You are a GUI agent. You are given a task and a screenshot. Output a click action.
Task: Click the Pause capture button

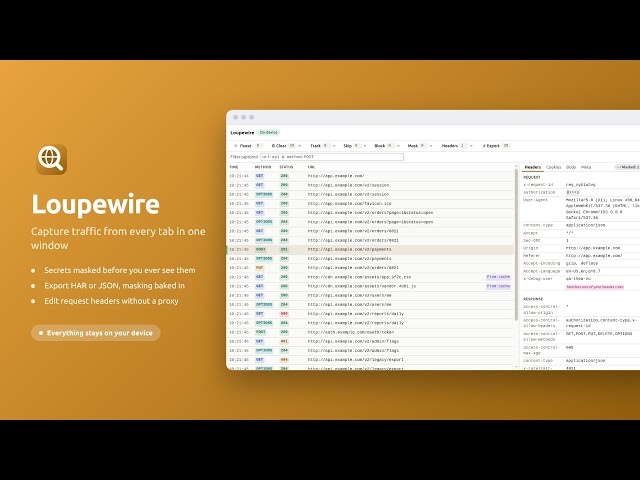tap(247, 146)
